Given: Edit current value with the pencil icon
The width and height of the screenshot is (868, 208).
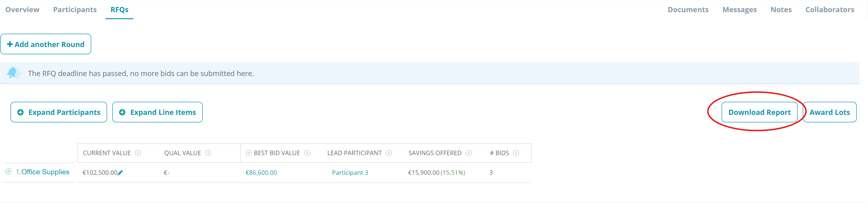Looking at the screenshot, I should (120, 173).
